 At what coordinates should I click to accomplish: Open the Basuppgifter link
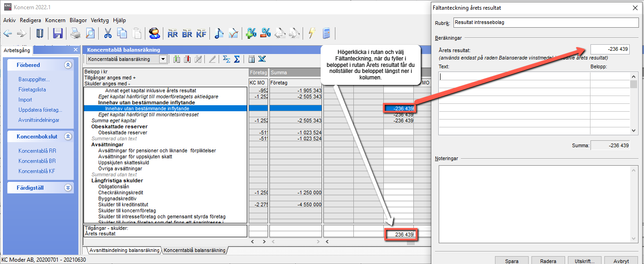tap(34, 79)
